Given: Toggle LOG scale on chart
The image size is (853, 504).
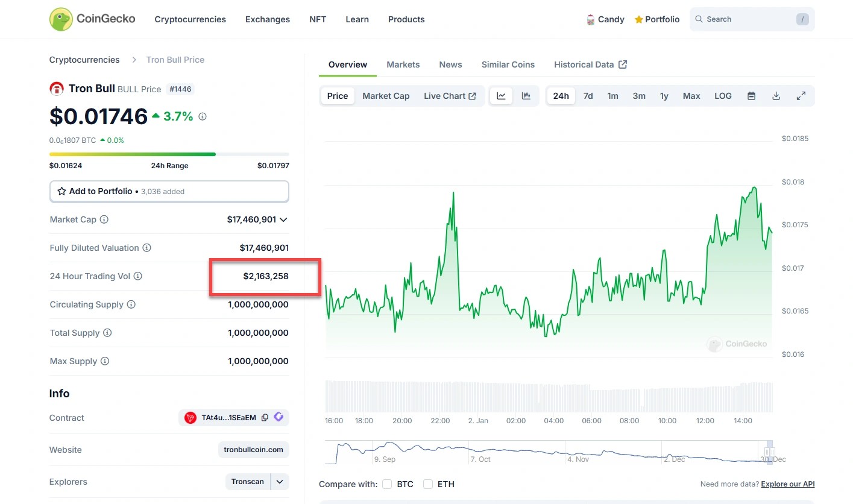Looking at the screenshot, I should coord(723,96).
